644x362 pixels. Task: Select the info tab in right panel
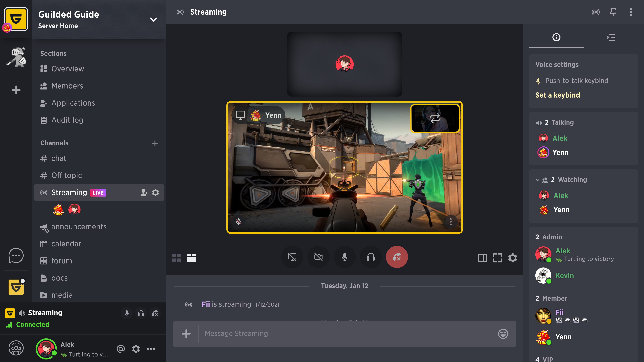(x=556, y=37)
